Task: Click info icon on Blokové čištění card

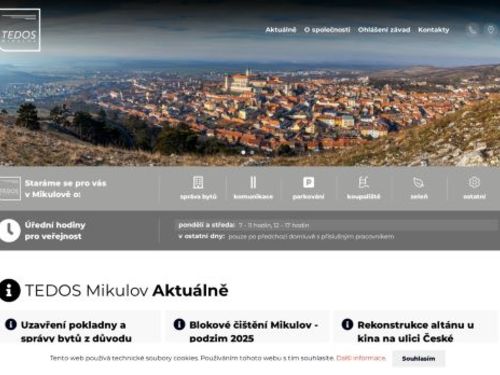Action: click(x=179, y=324)
